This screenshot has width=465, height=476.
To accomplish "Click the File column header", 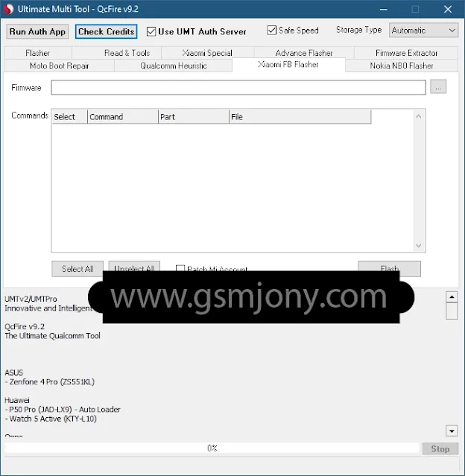I will click(300, 117).
